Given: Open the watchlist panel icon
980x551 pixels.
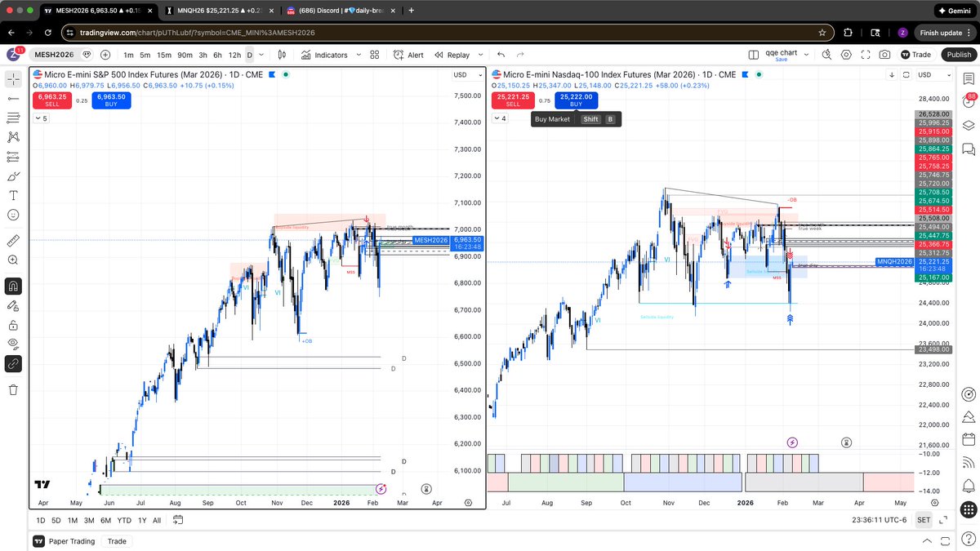Looking at the screenshot, I should (969, 78).
